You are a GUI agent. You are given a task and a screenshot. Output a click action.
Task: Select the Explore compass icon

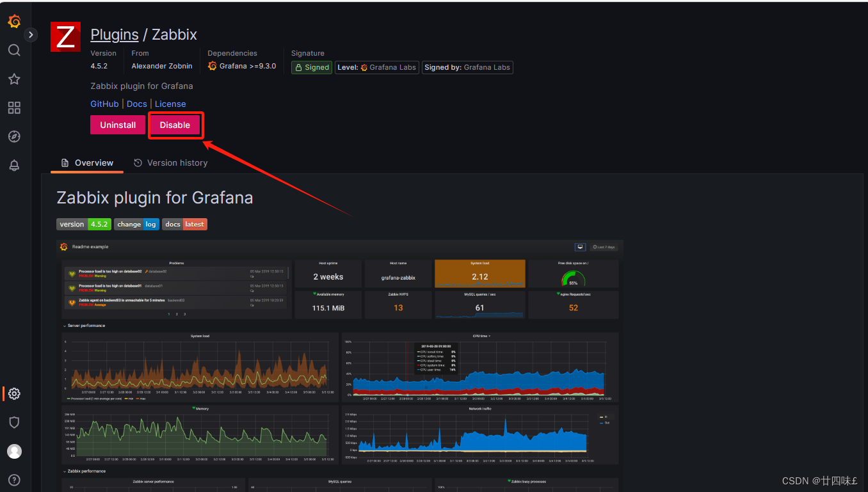click(14, 136)
